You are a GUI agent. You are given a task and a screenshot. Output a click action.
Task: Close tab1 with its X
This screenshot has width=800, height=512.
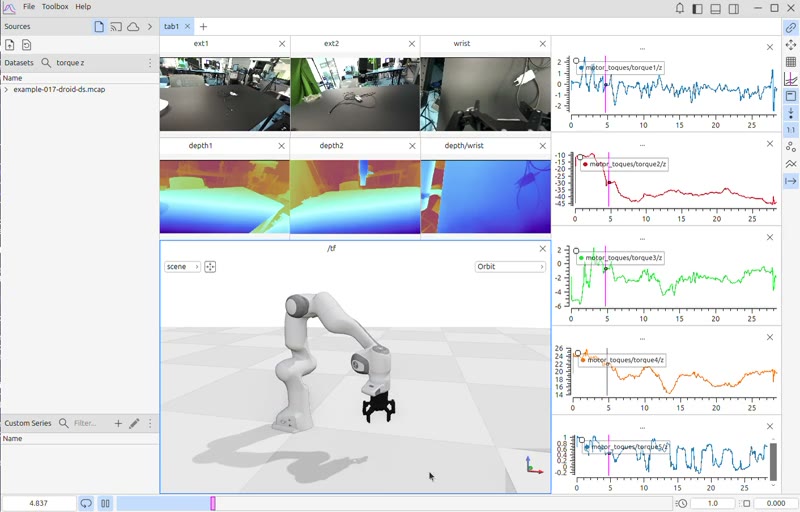(x=187, y=27)
